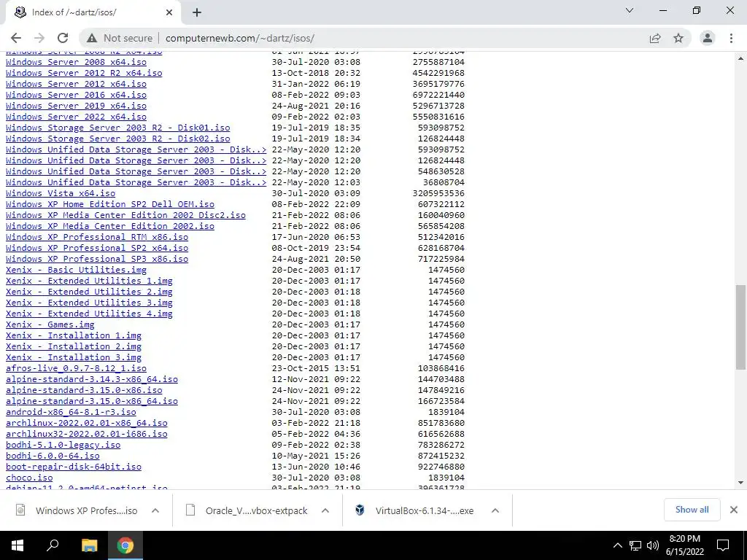Open Xenix Games.img link

(x=50, y=324)
